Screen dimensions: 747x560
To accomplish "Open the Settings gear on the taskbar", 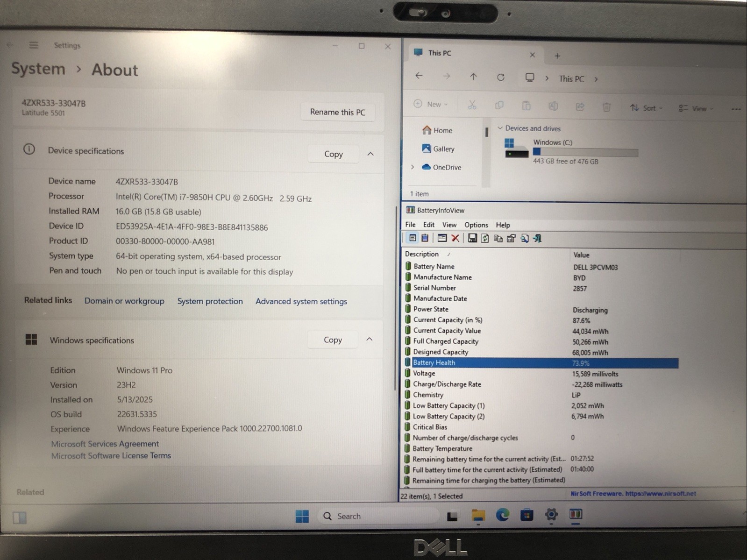I will pyautogui.click(x=551, y=514).
